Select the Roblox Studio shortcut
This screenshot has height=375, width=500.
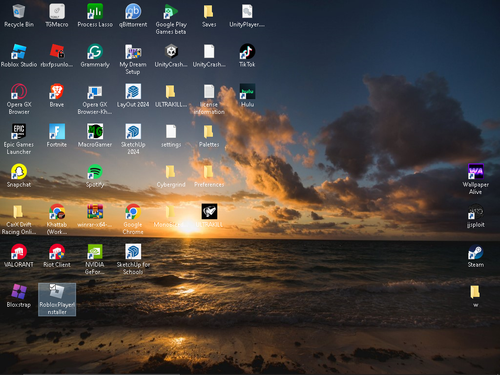pos(19,52)
